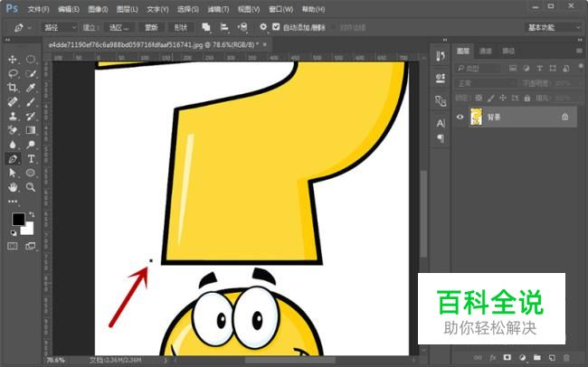Click the 蒙版 button

[151, 27]
